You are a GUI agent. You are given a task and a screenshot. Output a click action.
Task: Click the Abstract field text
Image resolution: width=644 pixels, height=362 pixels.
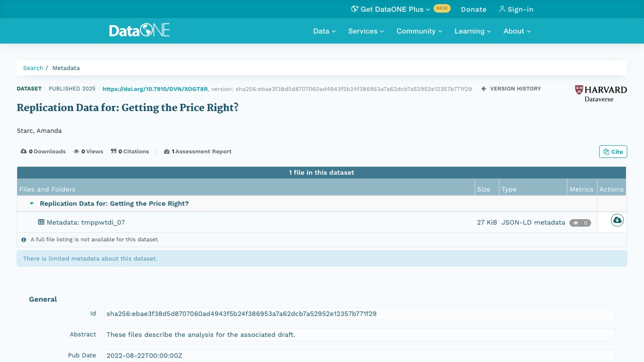click(359, 334)
